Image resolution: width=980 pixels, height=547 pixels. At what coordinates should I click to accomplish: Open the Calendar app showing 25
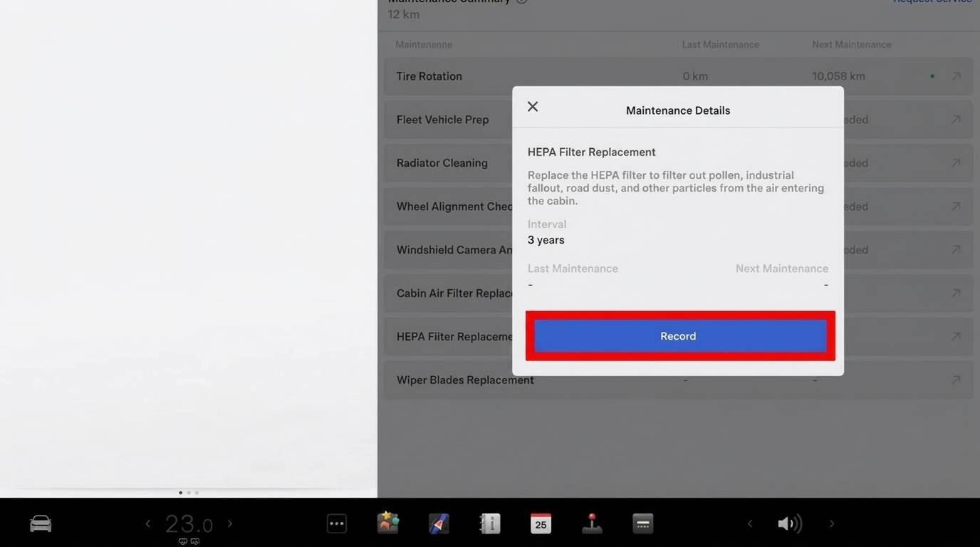point(541,523)
